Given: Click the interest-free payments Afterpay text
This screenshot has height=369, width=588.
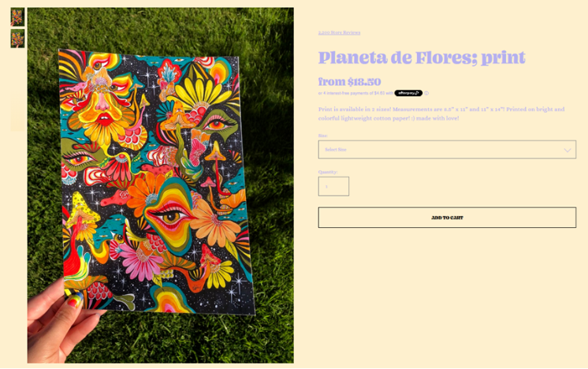Looking at the screenshot, I should [355, 93].
